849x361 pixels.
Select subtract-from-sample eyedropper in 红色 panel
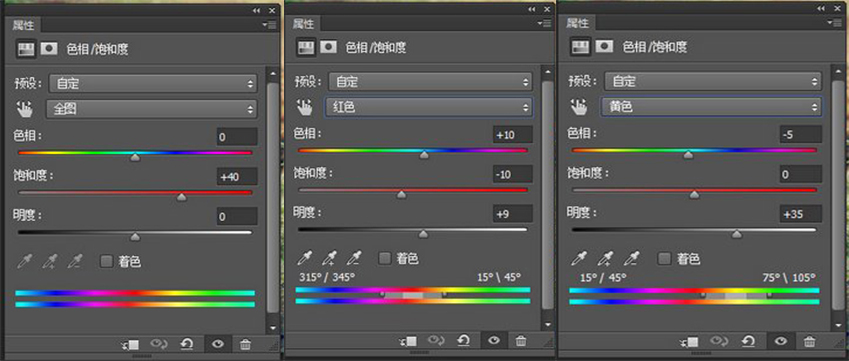coord(354,258)
